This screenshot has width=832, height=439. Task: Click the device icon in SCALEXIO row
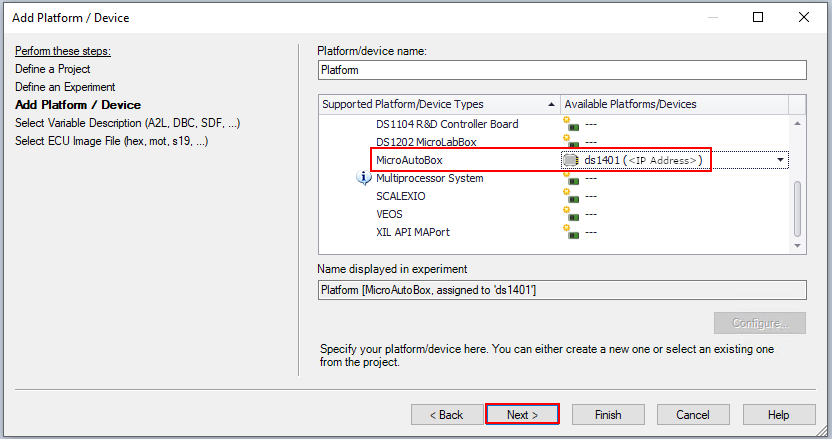click(x=571, y=196)
